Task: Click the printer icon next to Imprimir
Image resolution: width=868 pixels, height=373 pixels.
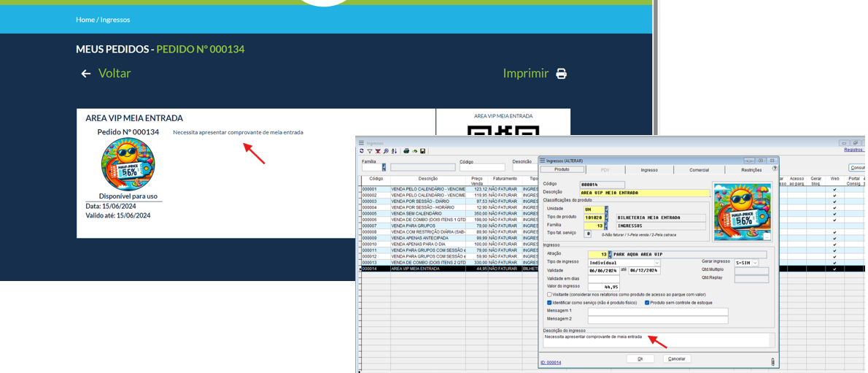Action: point(562,74)
